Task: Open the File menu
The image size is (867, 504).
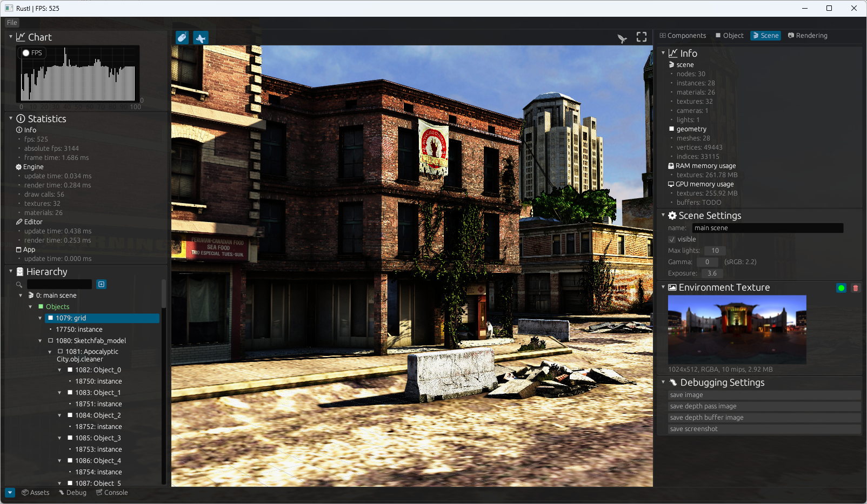Action: [x=12, y=23]
